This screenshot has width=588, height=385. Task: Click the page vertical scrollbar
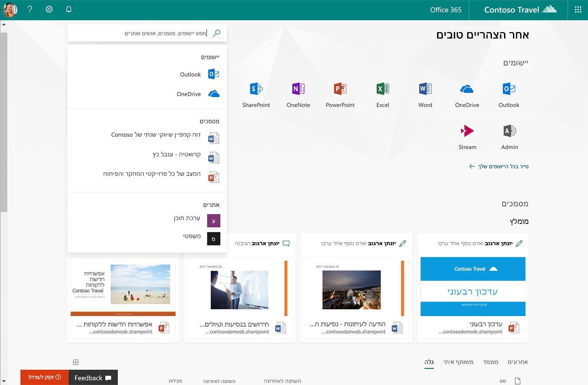(x=4, y=122)
